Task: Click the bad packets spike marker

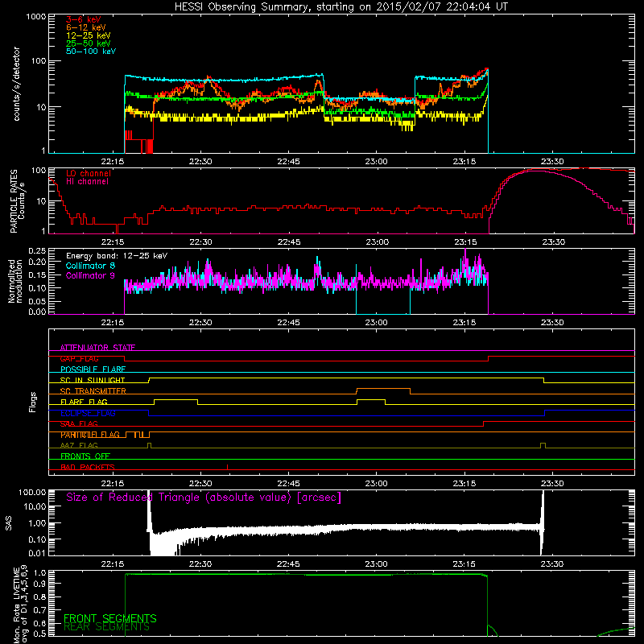Action: [227, 467]
